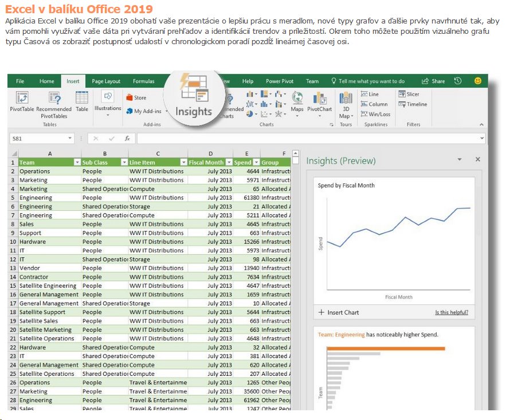506x420 pixels.
Task: Open the Maps chart tool
Action: coord(297,99)
